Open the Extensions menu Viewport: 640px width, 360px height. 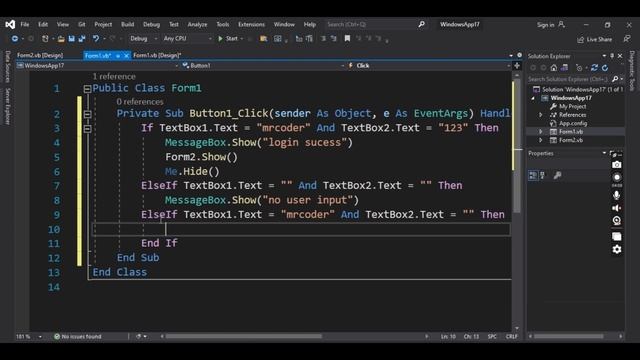click(x=251, y=24)
